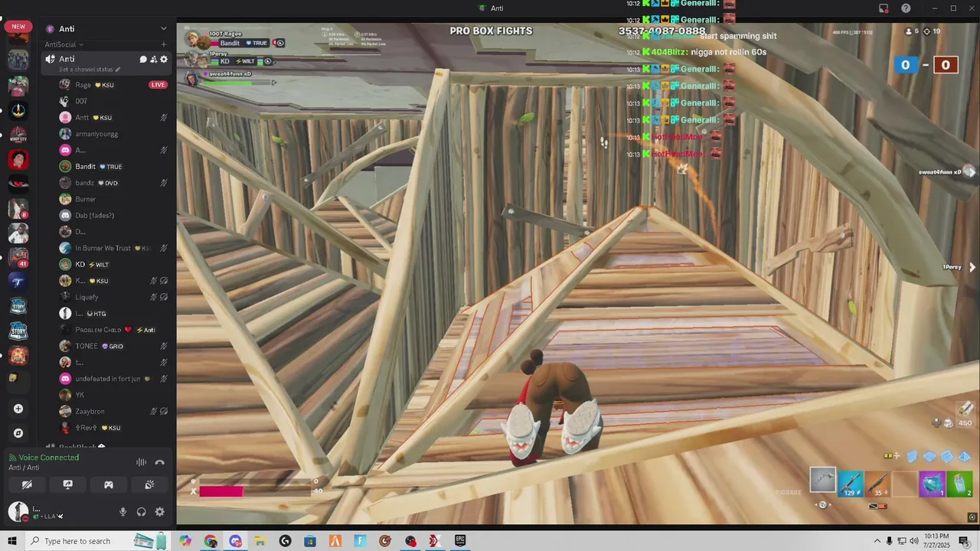Viewport: 980px width, 551px height.
Task: Click Share Your Screen button
Action: pyautogui.click(x=67, y=484)
